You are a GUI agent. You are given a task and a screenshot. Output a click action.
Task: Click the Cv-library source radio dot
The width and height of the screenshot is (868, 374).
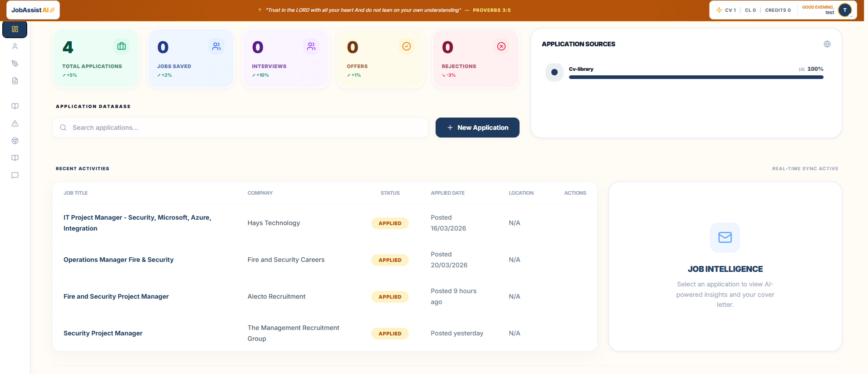click(x=554, y=72)
